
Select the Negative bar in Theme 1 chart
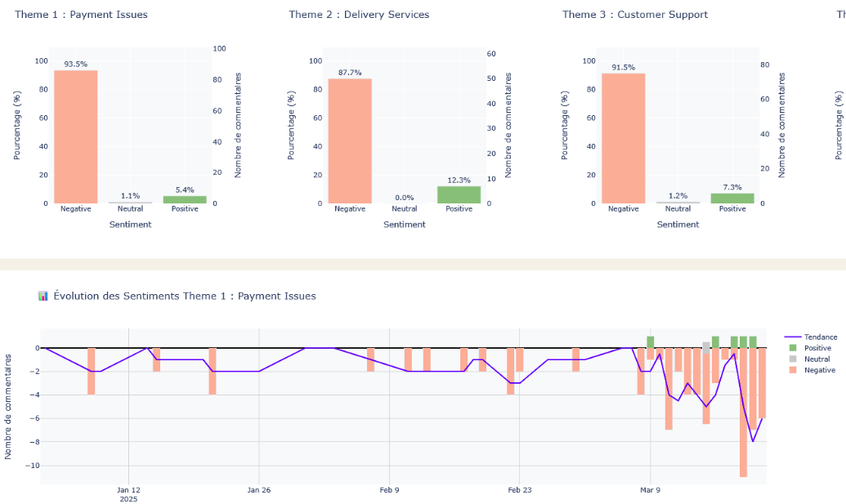point(75,137)
